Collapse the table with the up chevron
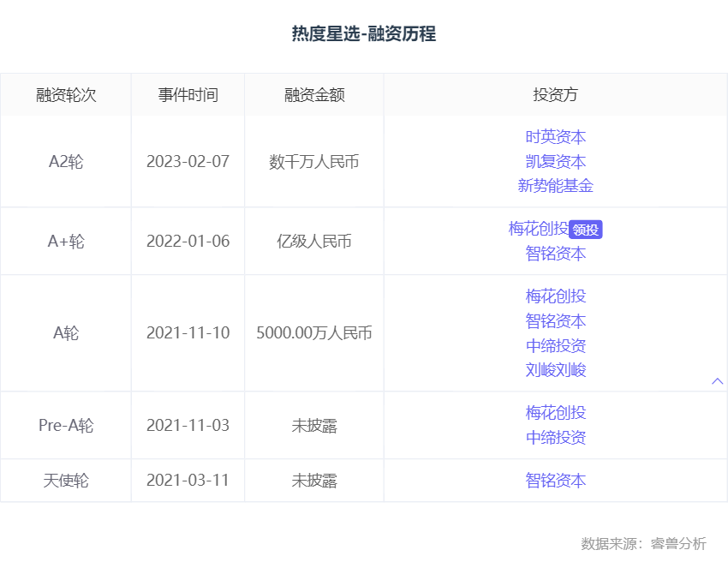Screen dimensions: 728x580 (x=717, y=381)
